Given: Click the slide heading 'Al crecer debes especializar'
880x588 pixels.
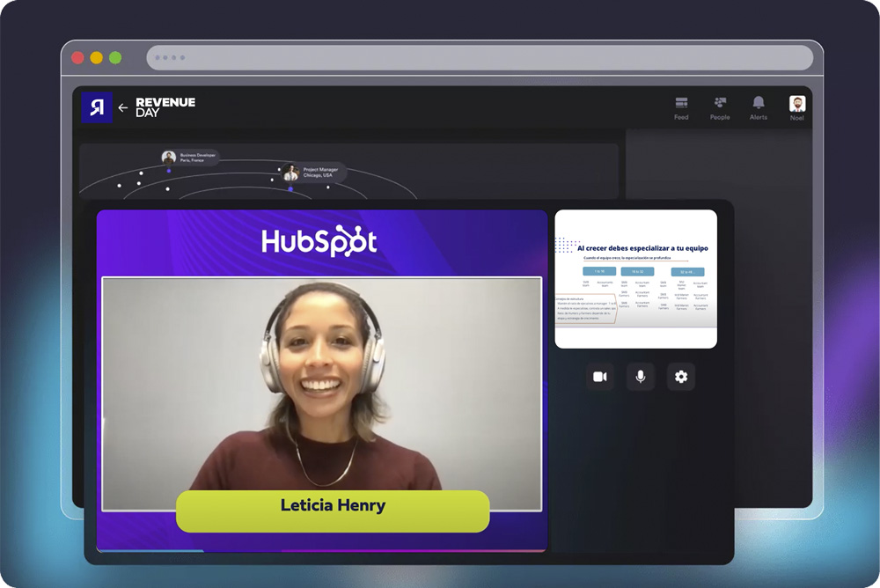Looking at the screenshot, I should (642, 248).
